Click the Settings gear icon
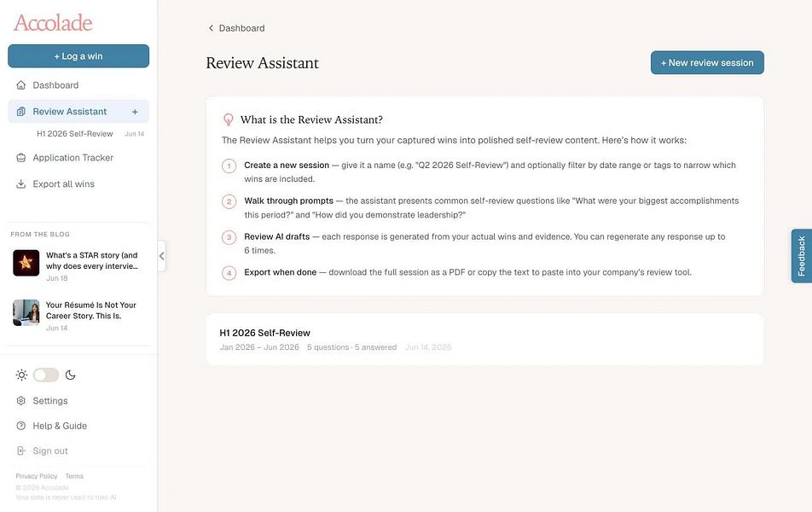Image resolution: width=812 pixels, height=512 pixels. (20, 400)
